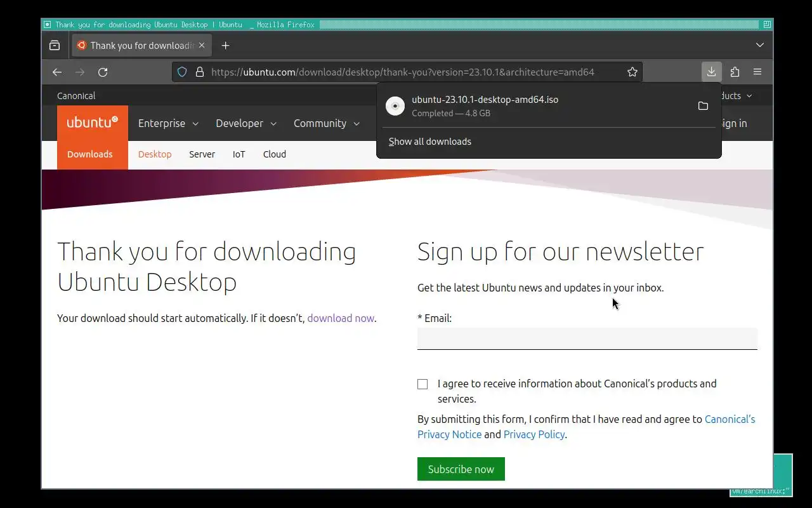Click the title bar maximize icon
Image resolution: width=812 pixels, height=508 pixels.
[767, 25]
